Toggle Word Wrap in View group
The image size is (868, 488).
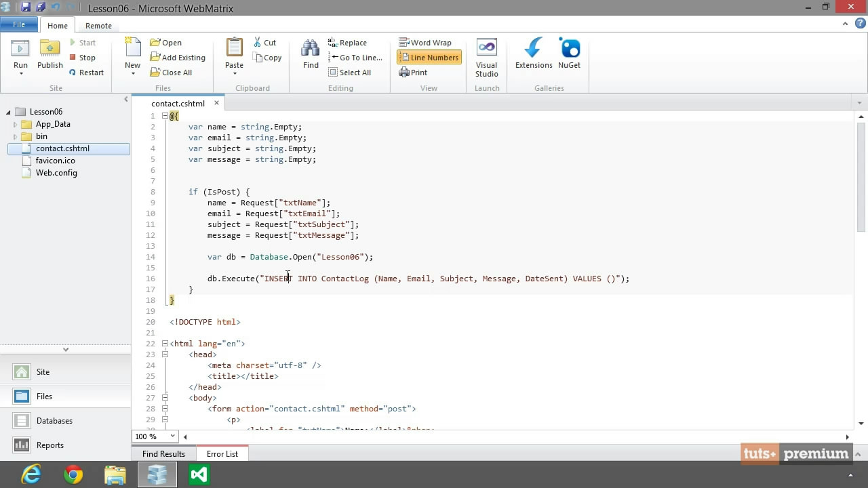click(425, 43)
